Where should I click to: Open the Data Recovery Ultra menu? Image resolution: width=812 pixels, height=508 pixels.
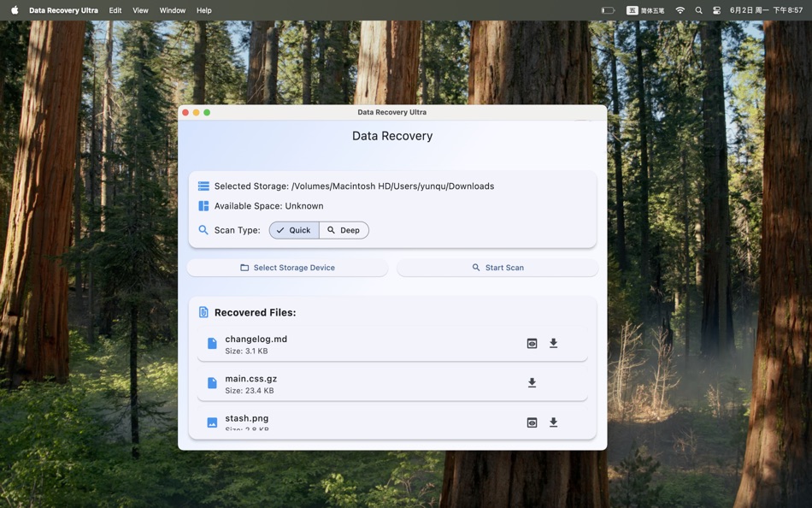pyautogui.click(x=63, y=10)
